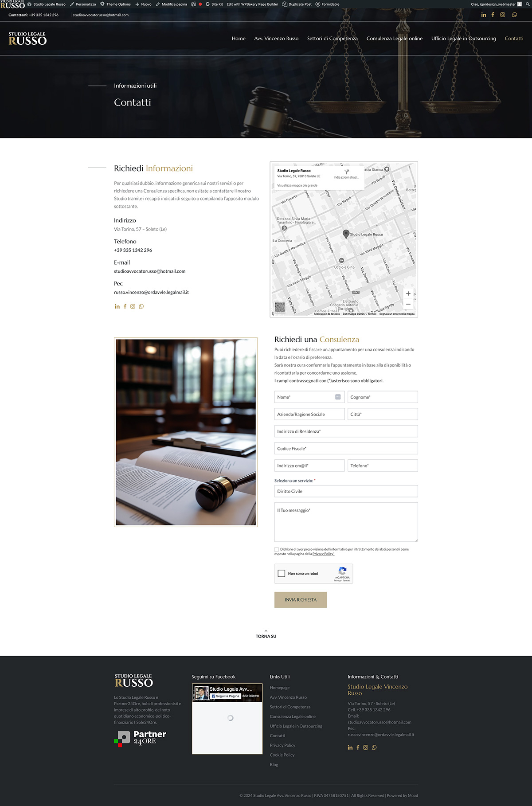Open 'Settori di Competenza' navigation menu
532x806 pixels.
tap(332, 39)
